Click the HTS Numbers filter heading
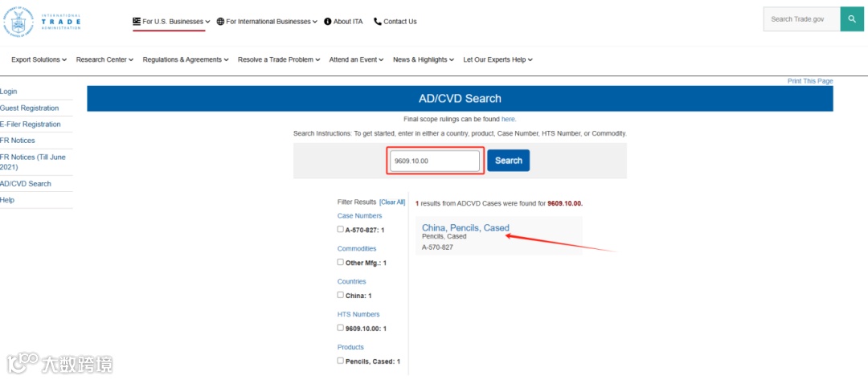Viewport: 868px width, 380px height. (358, 314)
